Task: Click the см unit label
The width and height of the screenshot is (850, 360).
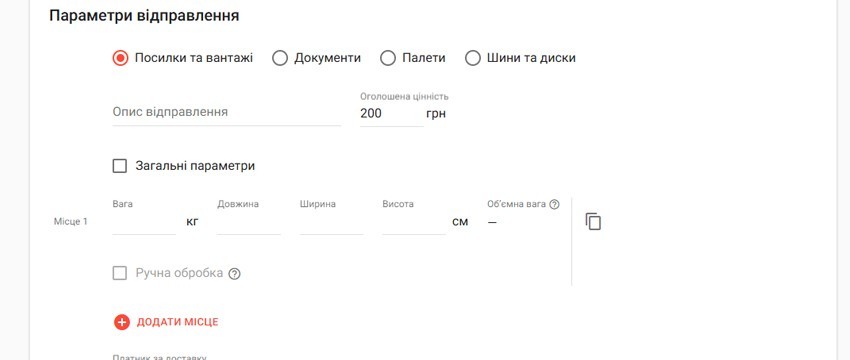Action: point(460,222)
